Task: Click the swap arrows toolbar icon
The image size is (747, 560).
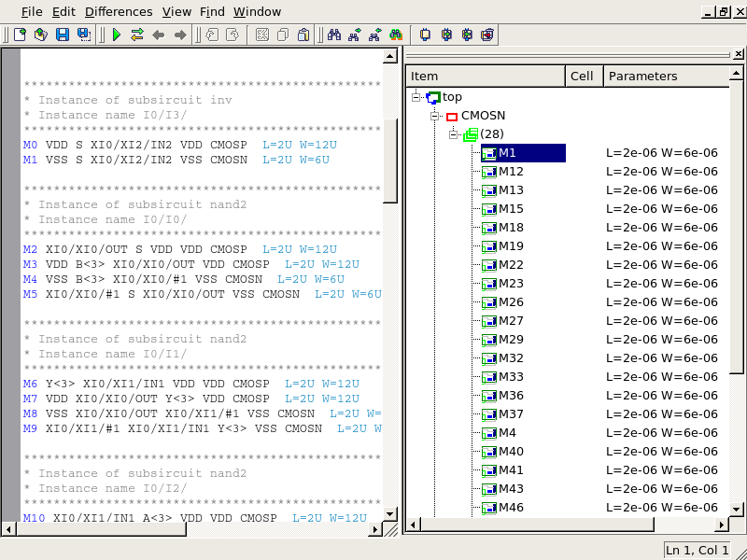Action: (x=137, y=35)
